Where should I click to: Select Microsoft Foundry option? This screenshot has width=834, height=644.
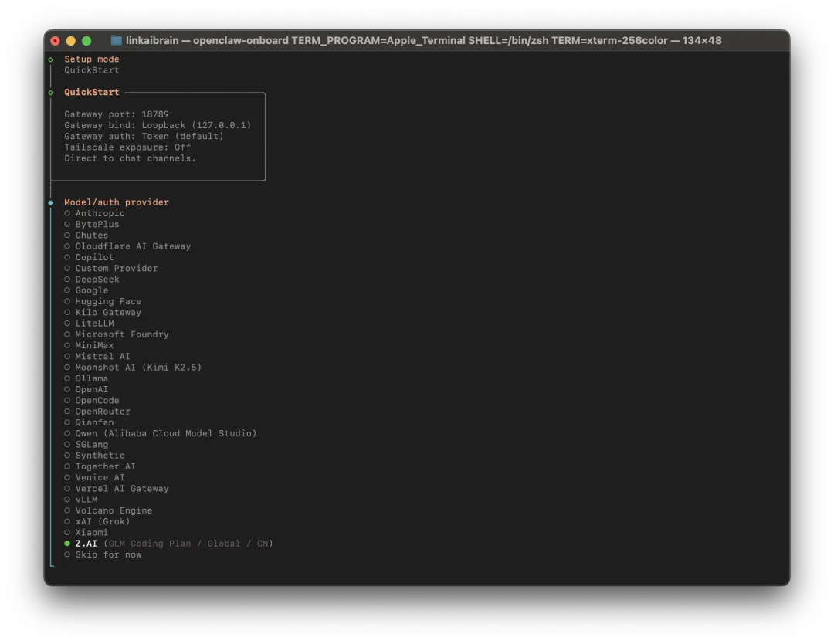coord(117,334)
